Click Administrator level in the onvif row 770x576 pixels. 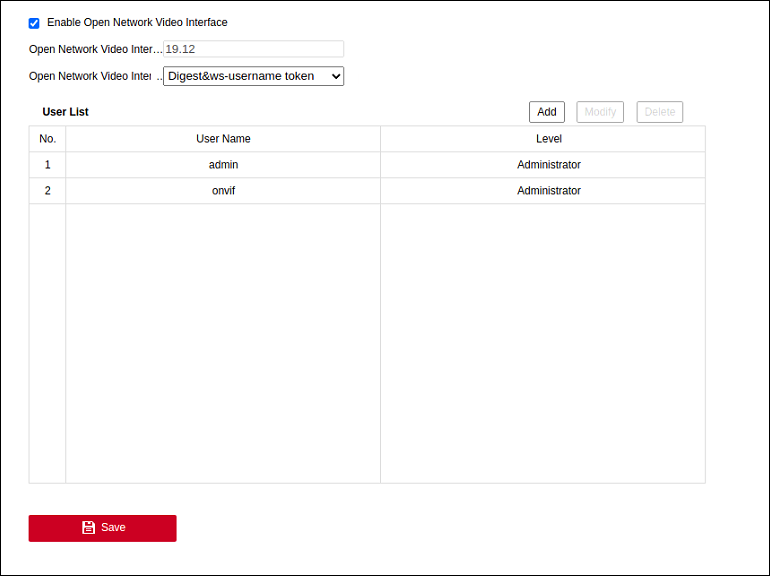(x=548, y=191)
